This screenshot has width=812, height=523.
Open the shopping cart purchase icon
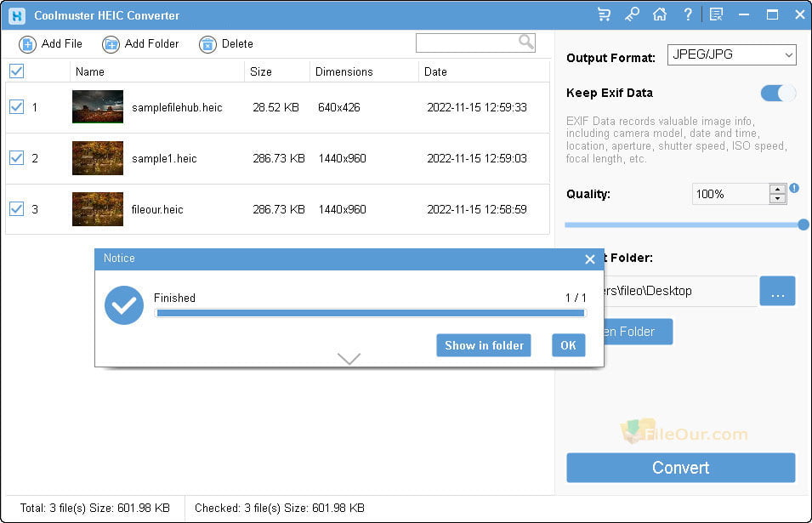[x=604, y=14]
